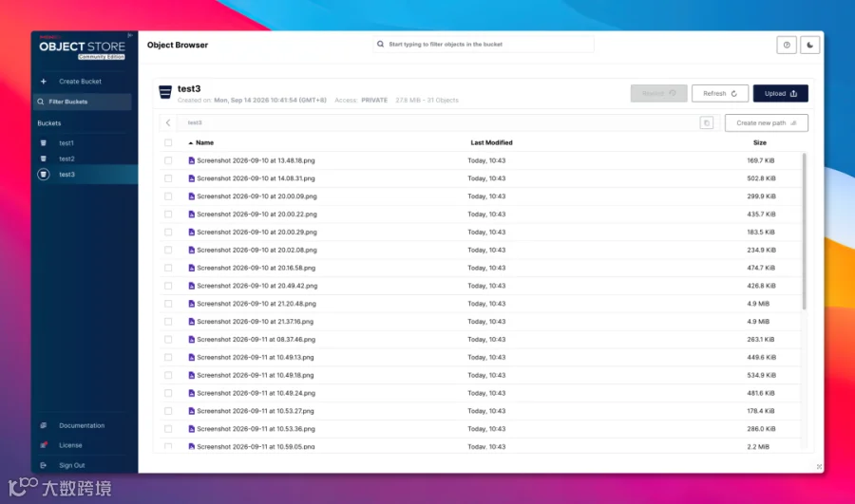
Task: Click Create new path button
Action: [x=766, y=123]
